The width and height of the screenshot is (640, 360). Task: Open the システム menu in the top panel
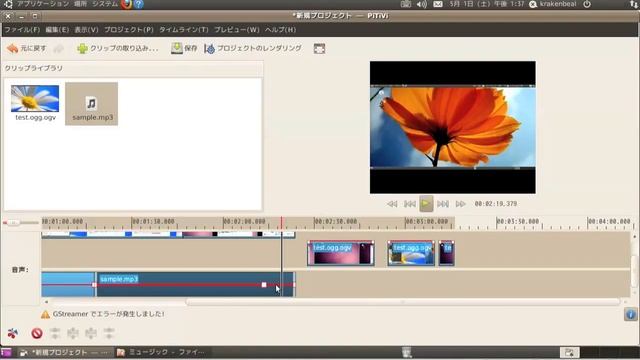coord(105,4)
